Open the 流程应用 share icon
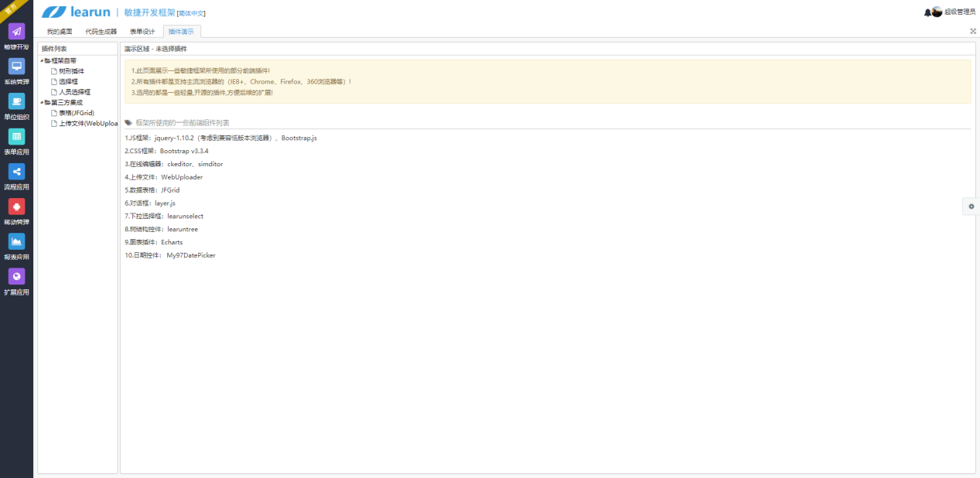Screen dimensions: 980x478 (x=16, y=172)
